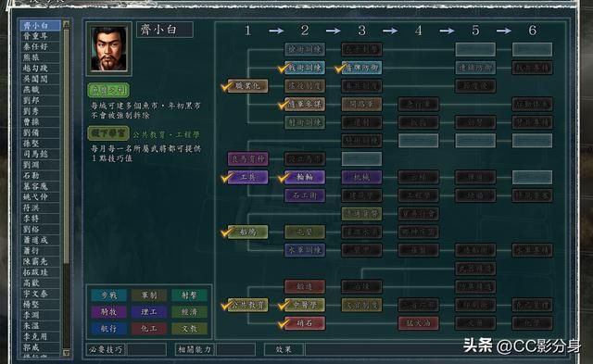The image size is (593, 364).
Task: Select the checked 戟術訓練 tech node
Action: (305, 68)
